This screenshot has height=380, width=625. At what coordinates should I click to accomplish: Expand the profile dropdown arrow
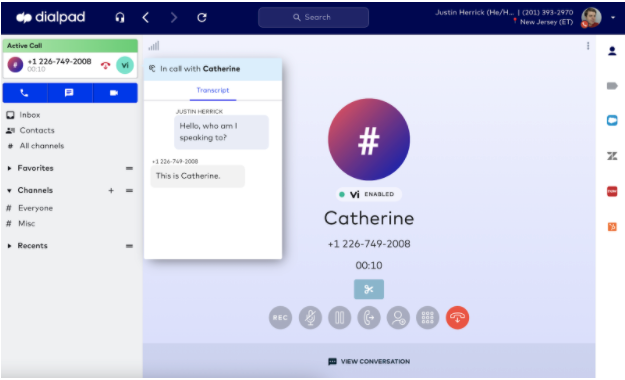613,18
